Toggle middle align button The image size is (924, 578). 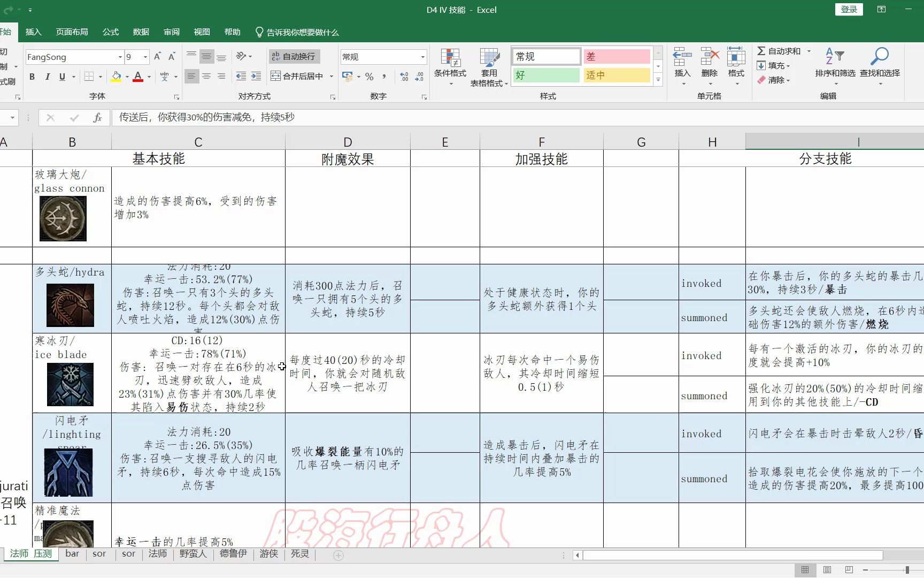[x=206, y=56]
